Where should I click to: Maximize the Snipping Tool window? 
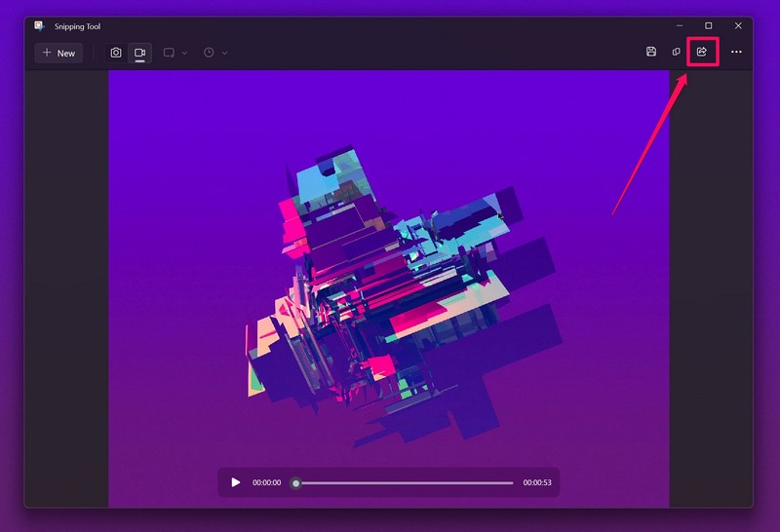tap(709, 25)
